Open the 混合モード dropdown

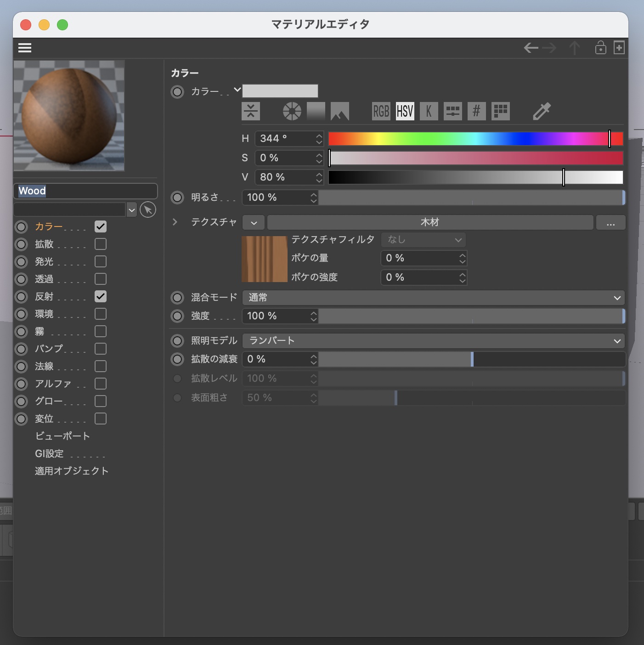[433, 298]
